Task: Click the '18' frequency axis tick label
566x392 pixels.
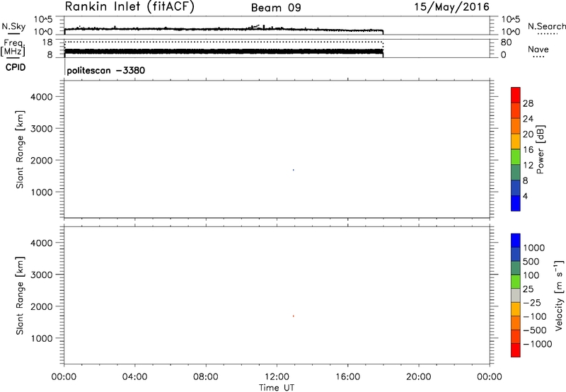Action: click(47, 42)
